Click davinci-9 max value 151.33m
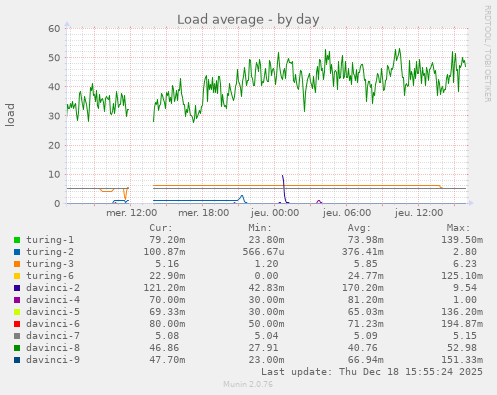 (x=462, y=360)
